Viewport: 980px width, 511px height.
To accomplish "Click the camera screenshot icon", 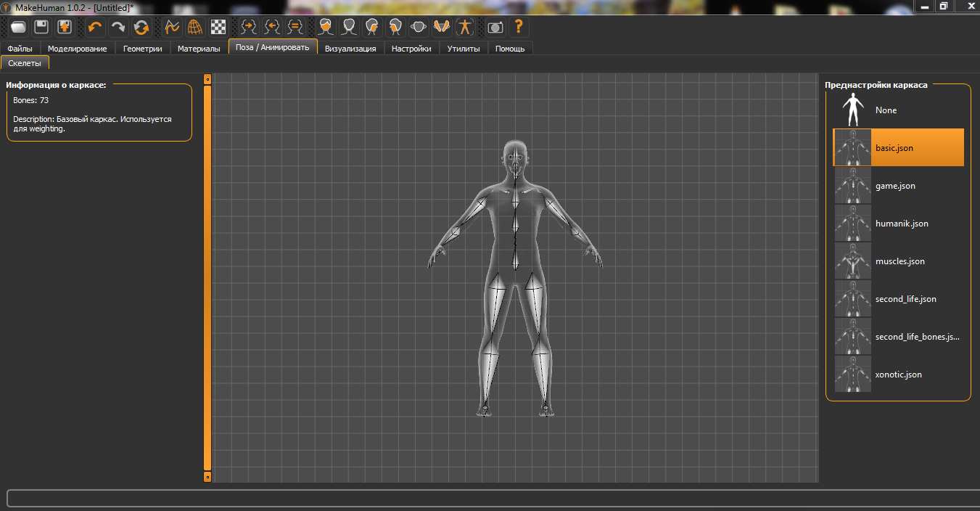I will click(x=495, y=28).
